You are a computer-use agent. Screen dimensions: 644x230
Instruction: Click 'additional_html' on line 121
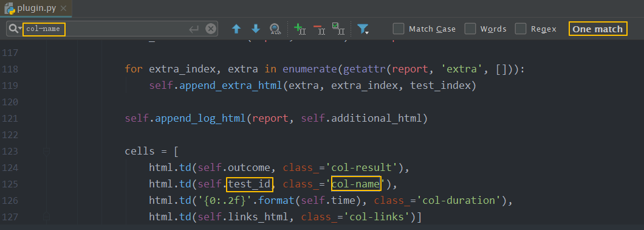(x=376, y=119)
